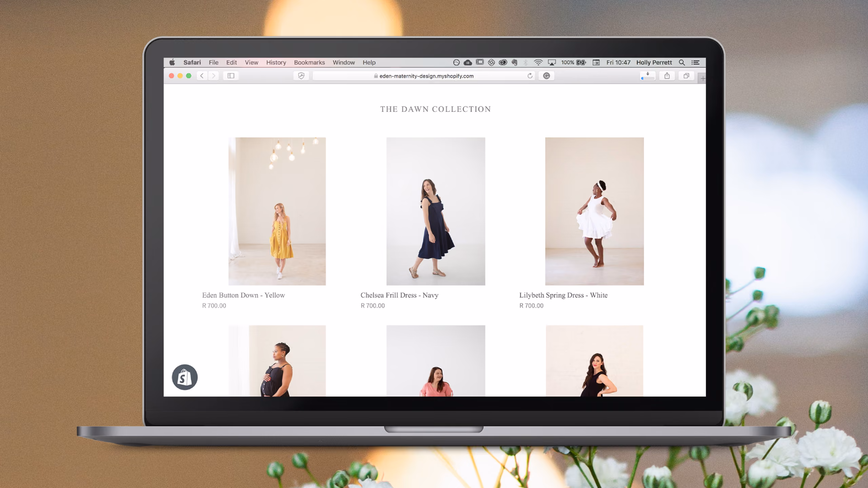Open the Window menu
Image resolution: width=868 pixels, height=488 pixels.
click(x=344, y=62)
